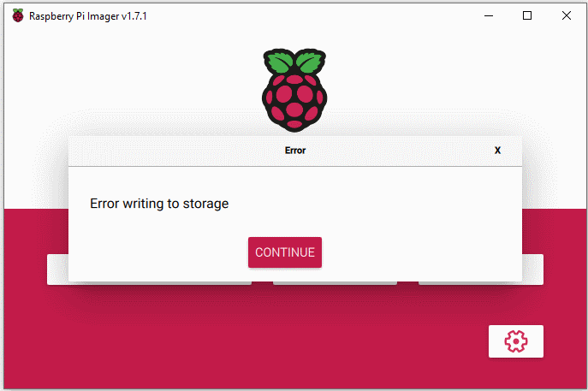Click the green leaves of the raspberry logo
Image resolution: width=588 pixels, height=391 pixels.
tap(294, 61)
